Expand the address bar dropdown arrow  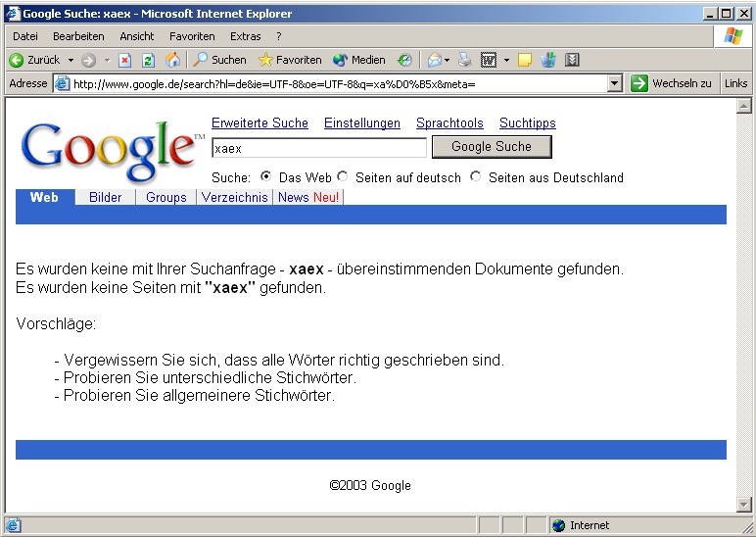[x=614, y=83]
